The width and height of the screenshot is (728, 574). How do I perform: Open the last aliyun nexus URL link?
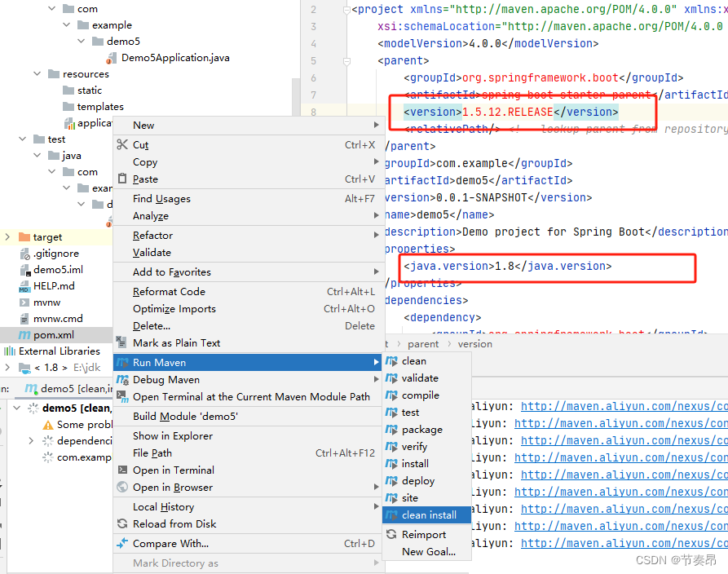624,543
